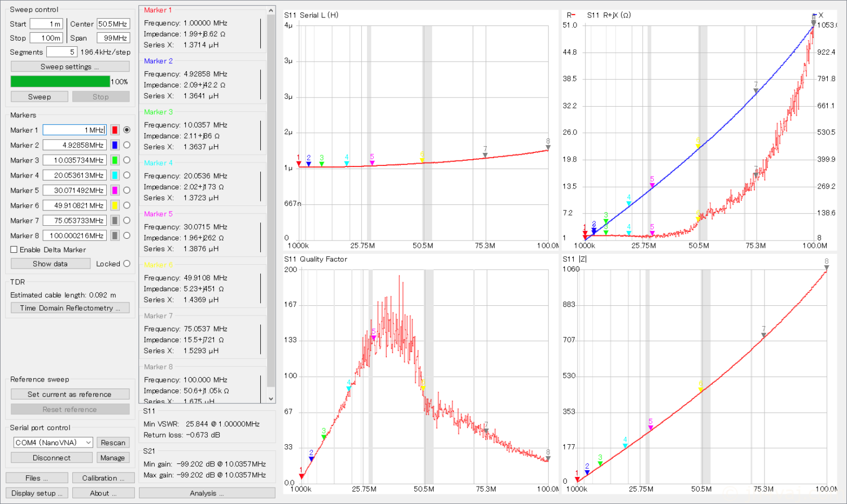Select the Marker 2 radio button
847x504 pixels.
pos(126,145)
